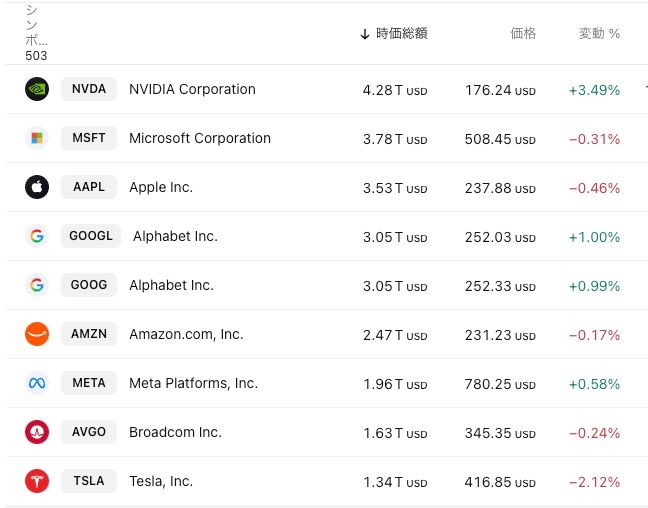Open the TSLA ticker symbol
This screenshot has height=508, width=648.
(89, 481)
